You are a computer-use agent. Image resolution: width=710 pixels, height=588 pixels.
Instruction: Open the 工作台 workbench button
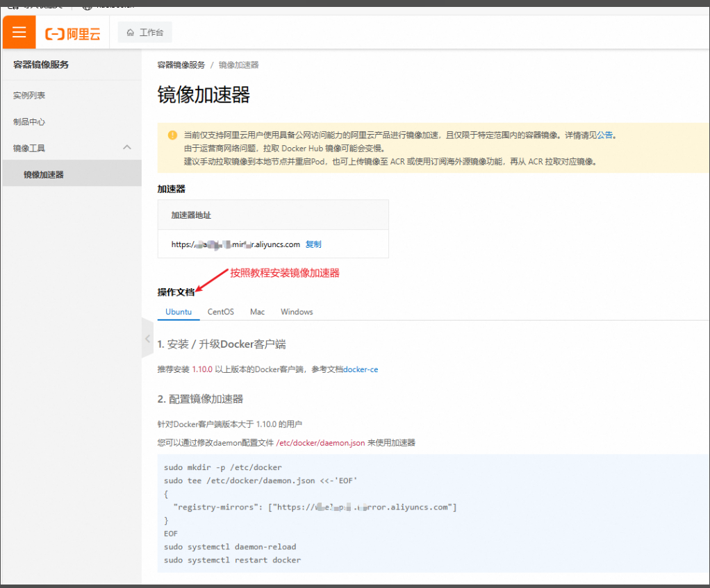[145, 33]
